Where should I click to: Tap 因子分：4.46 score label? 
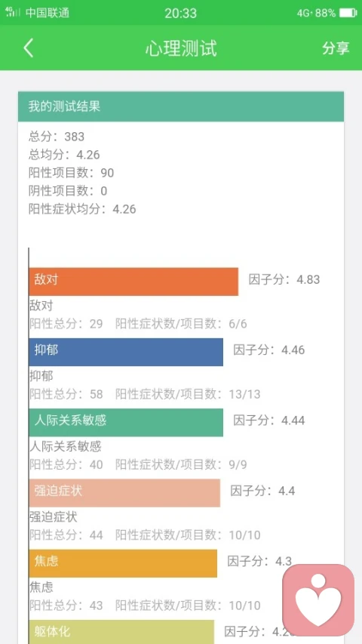pyautogui.click(x=269, y=350)
